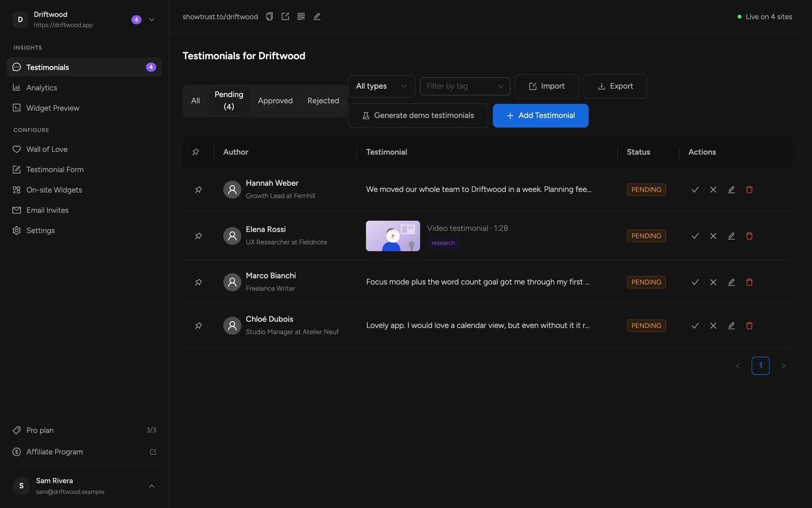Reject Hannah Weber's testimonial

pyautogui.click(x=713, y=190)
